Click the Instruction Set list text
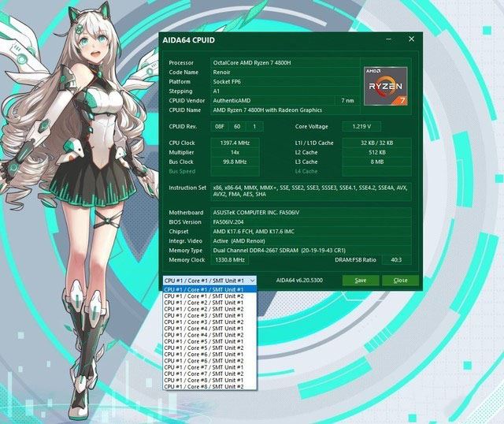Image resolution: width=504 pixels, height=424 pixels. click(x=310, y=191)
